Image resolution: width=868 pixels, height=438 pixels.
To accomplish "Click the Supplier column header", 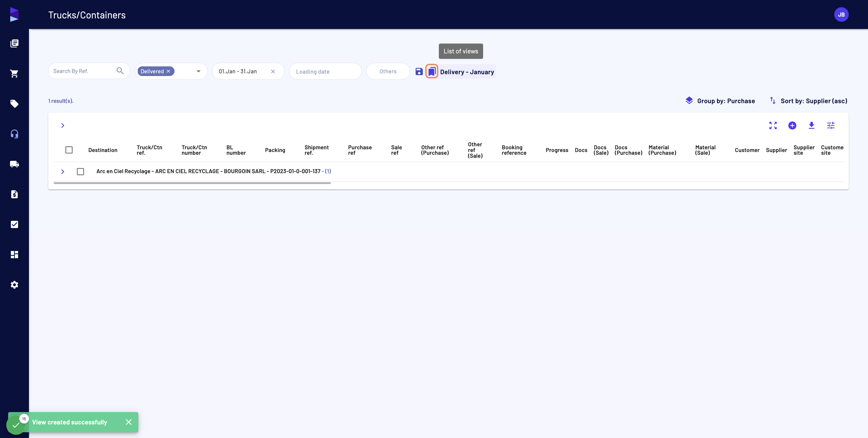I will click(x=776, y=151).
